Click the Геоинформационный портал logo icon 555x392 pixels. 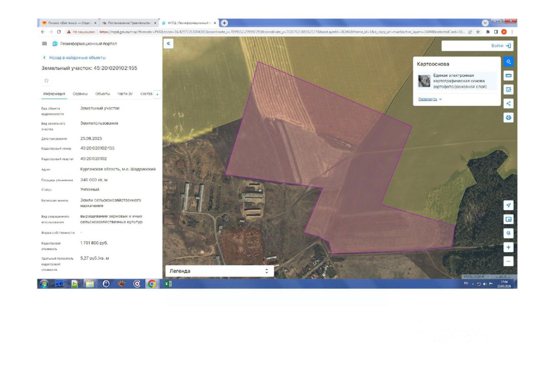point(55,44)
